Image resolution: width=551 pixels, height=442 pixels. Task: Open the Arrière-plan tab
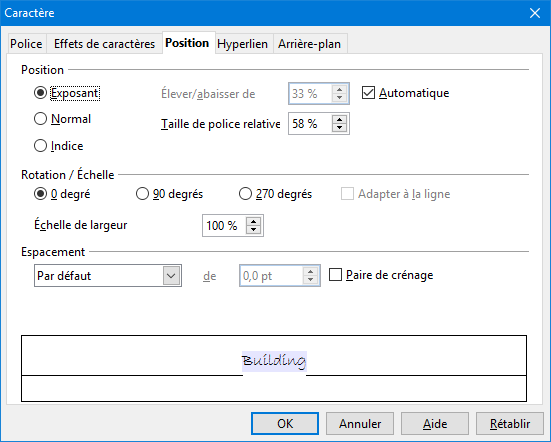pyautogui.click(x=310, y=44)
